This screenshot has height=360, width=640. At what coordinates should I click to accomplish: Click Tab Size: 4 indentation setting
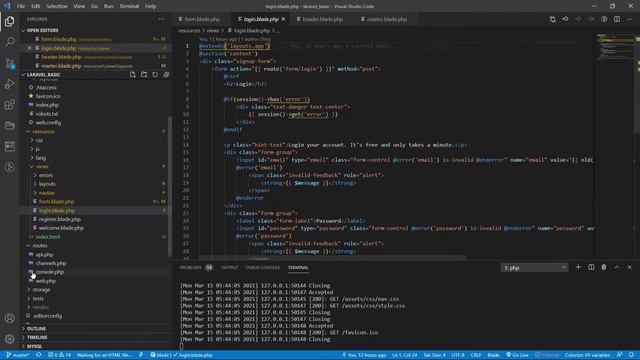pyautogui.click(x=434, y=355)
